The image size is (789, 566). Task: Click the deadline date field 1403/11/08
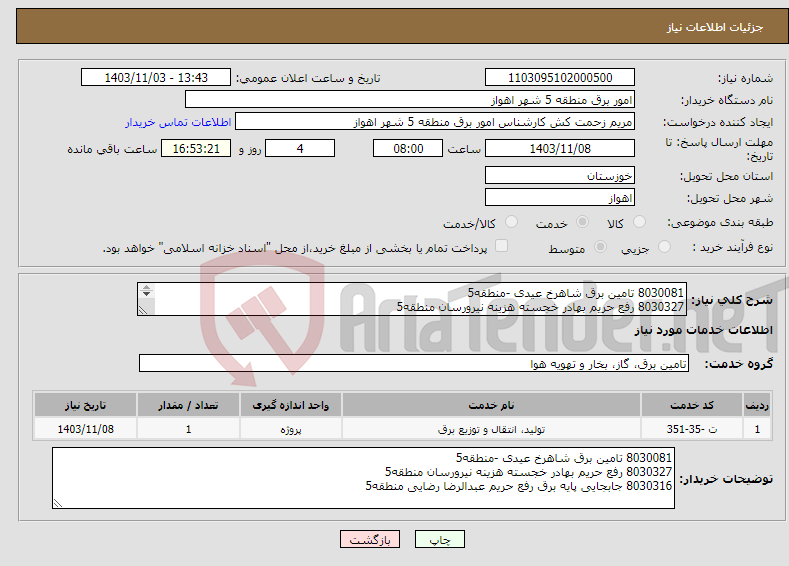(560, 148)
